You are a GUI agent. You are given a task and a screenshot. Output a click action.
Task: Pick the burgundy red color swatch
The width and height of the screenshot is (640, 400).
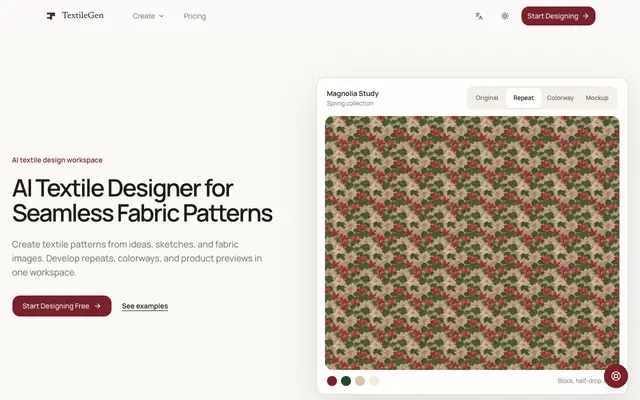click(332, 381)
